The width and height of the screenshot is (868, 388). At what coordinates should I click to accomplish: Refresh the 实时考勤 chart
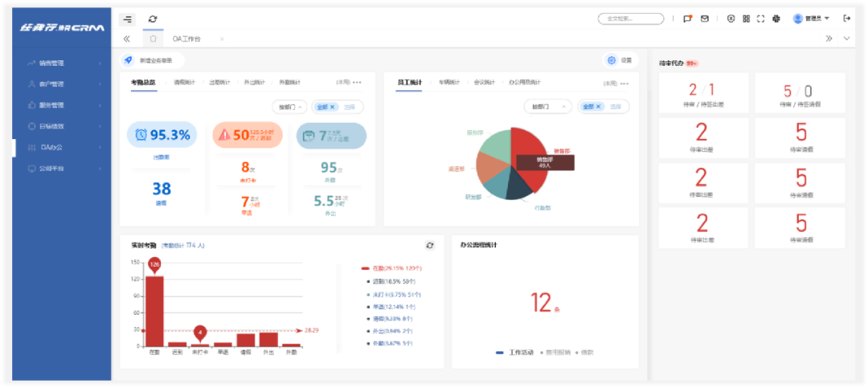pyautogui.click(x=430, y=245)
